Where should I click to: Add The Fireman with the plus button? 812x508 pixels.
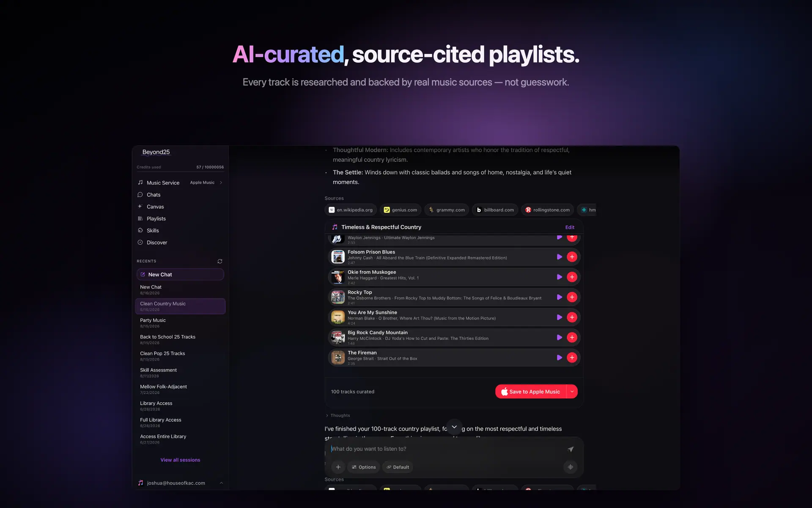click(572, 358)
